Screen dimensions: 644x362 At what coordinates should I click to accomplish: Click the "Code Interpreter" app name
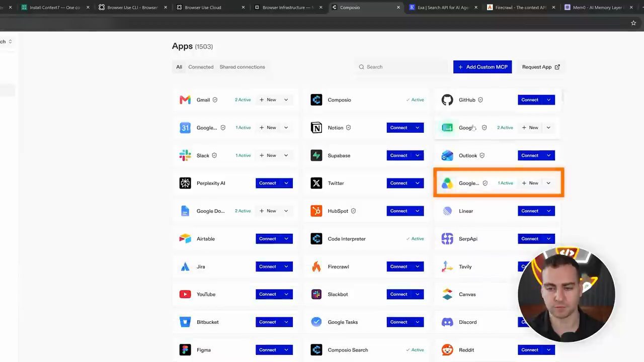click(347, 239)
